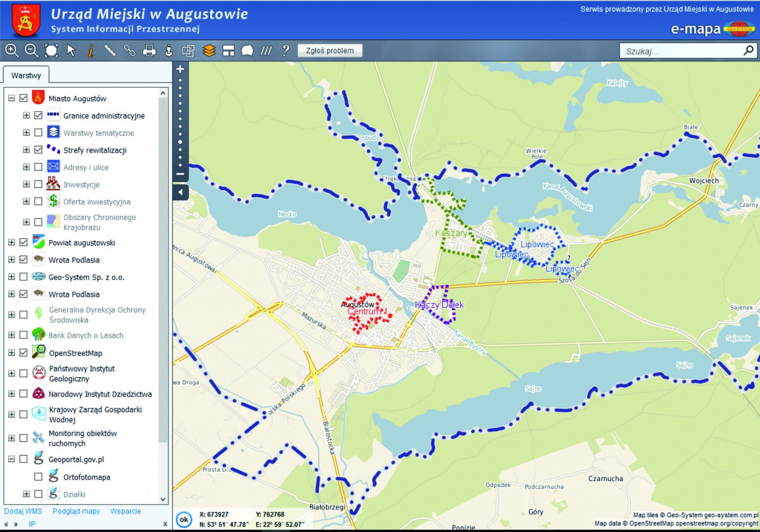The image size is (760, 532).
Task: Click the zoom level slider handle
Action: click(x=180, y=142)
